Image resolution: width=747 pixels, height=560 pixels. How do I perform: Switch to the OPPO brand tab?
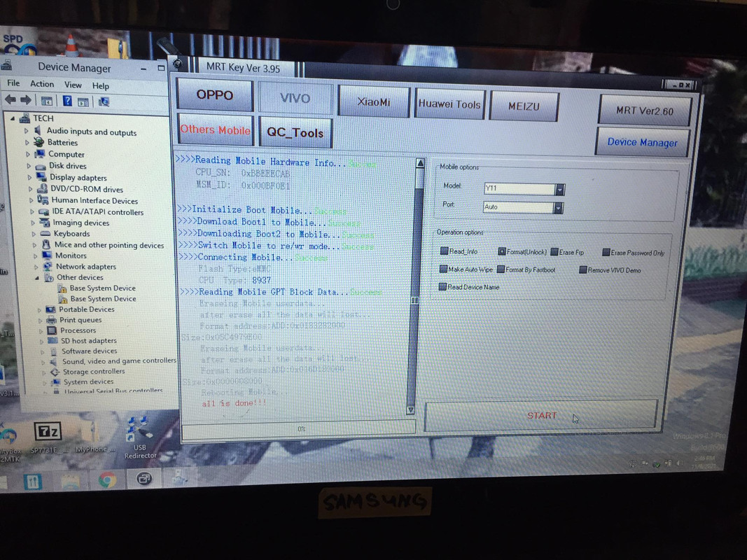tap(215, 94)
